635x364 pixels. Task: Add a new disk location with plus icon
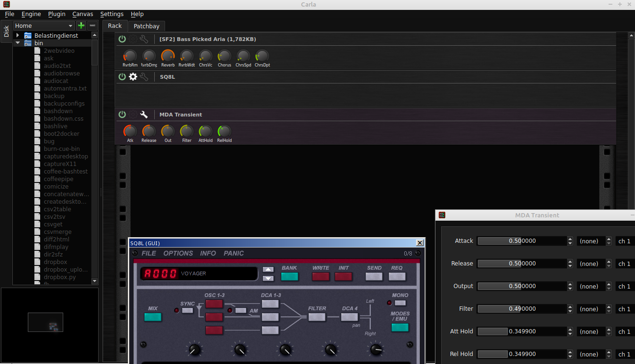pos(81,26)
